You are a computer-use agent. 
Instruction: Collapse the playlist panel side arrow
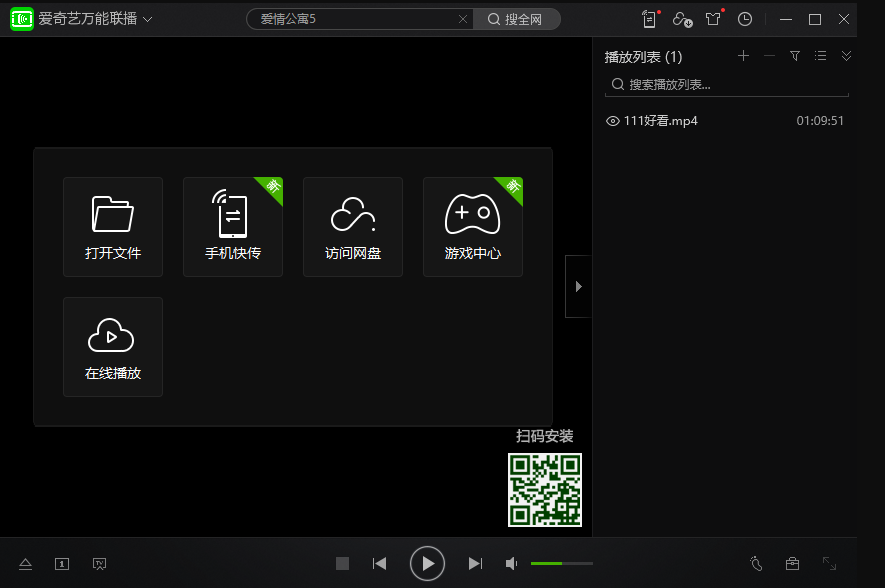(x=578, y=286)
